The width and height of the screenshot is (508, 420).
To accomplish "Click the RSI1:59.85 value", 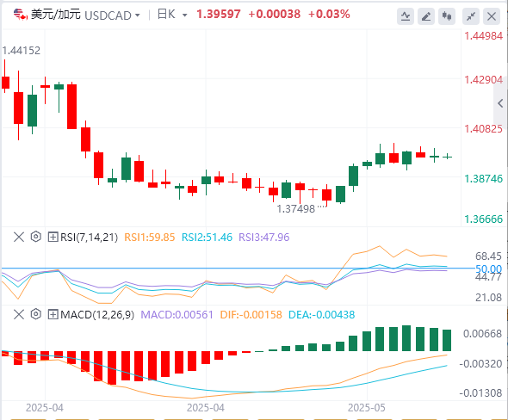I will click(x=150, y=238).
